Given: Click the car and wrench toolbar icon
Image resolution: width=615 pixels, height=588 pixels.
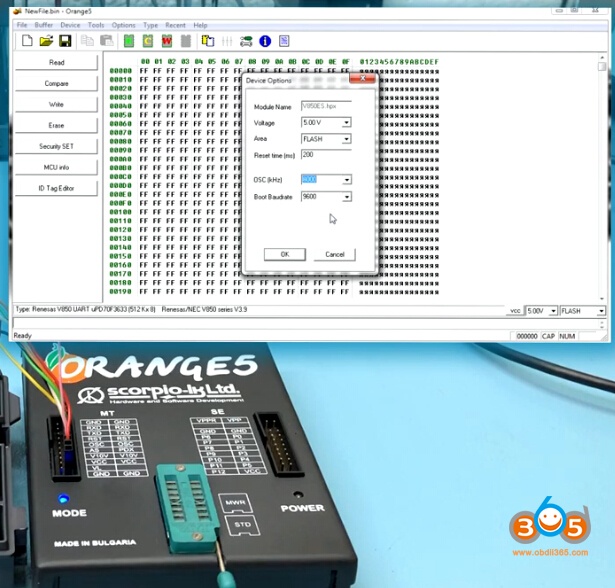Looking at the screenshot, I should pos(246,41).
